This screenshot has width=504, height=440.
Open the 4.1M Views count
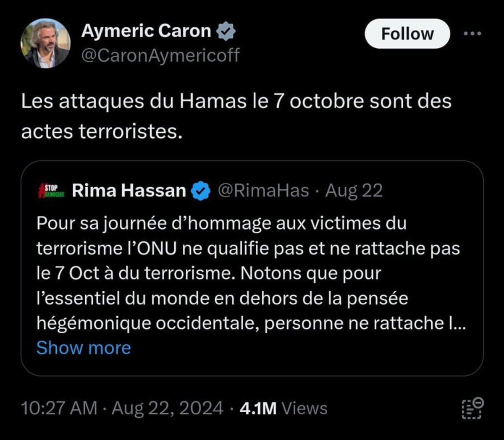click(283, 408)
